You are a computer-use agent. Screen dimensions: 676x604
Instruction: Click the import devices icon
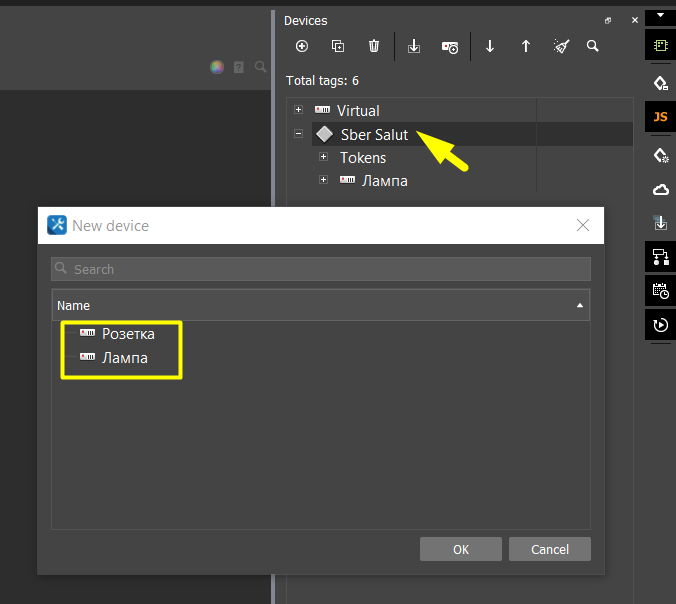414,46
